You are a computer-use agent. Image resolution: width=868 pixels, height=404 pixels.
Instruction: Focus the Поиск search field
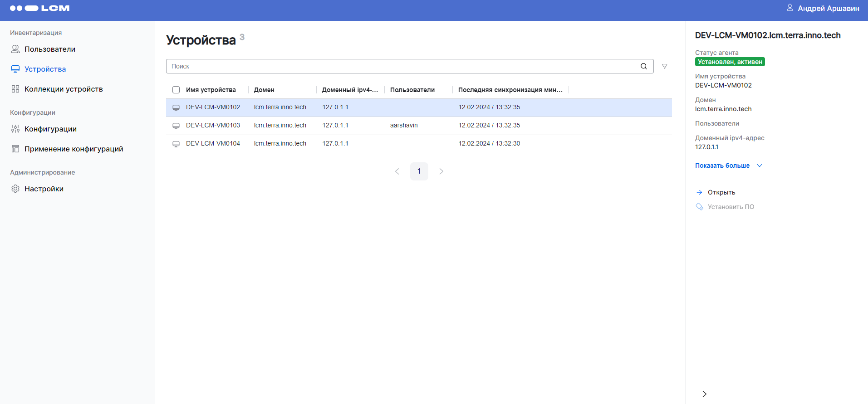tap(402, 66)
